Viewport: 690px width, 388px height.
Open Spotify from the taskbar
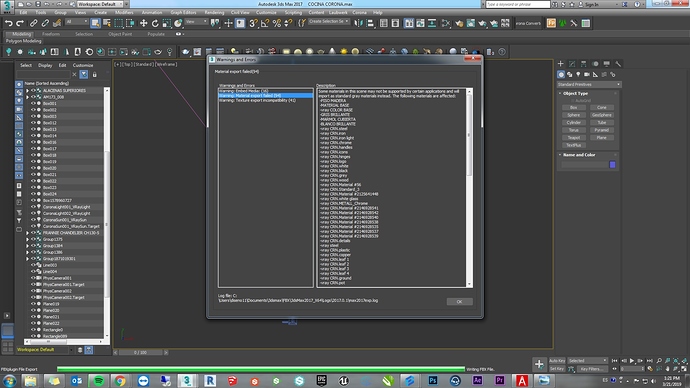pyautogui.click(x=99, y=381)
